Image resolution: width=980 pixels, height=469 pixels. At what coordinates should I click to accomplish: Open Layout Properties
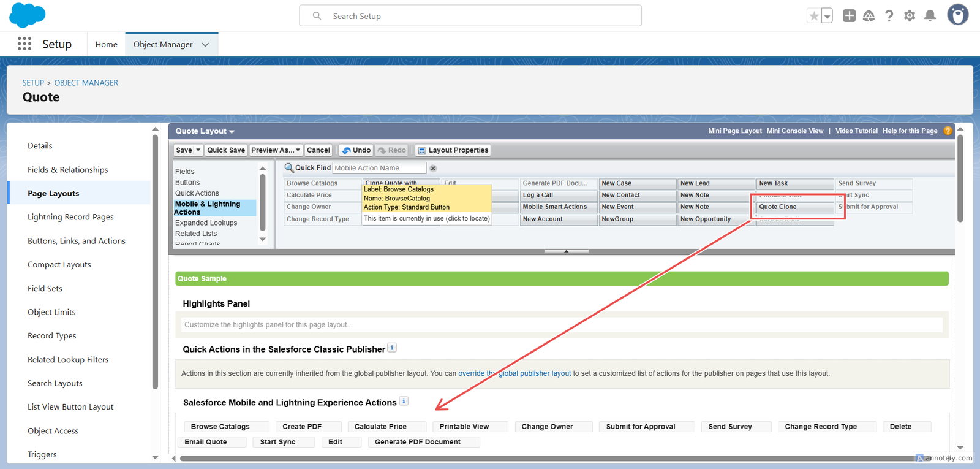[453, 150]
